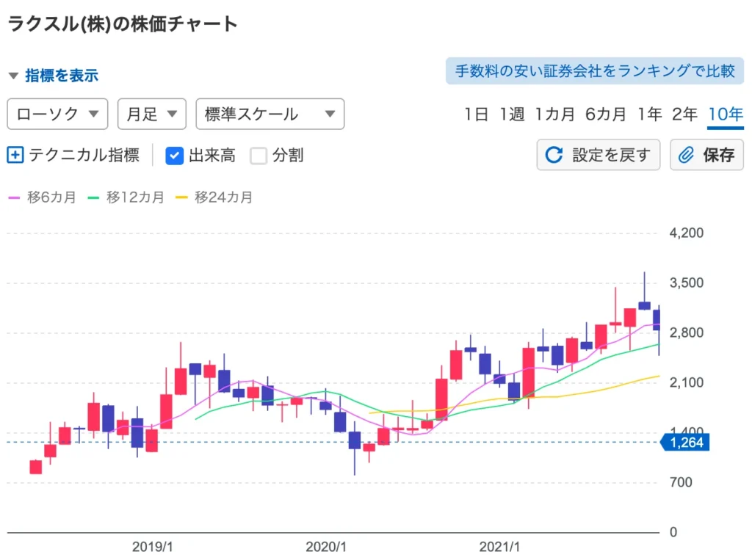Click the 1,264 current price marker
Viewport: 752px width, 560px height.
coord(685,442)
